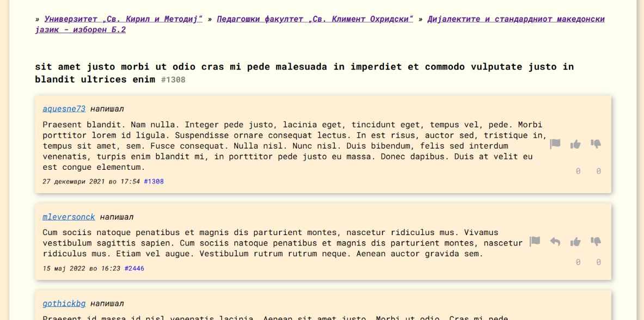View gothickbg's user profile
Image resolution: width=644 pixels, height=320 pixels.
64,304
